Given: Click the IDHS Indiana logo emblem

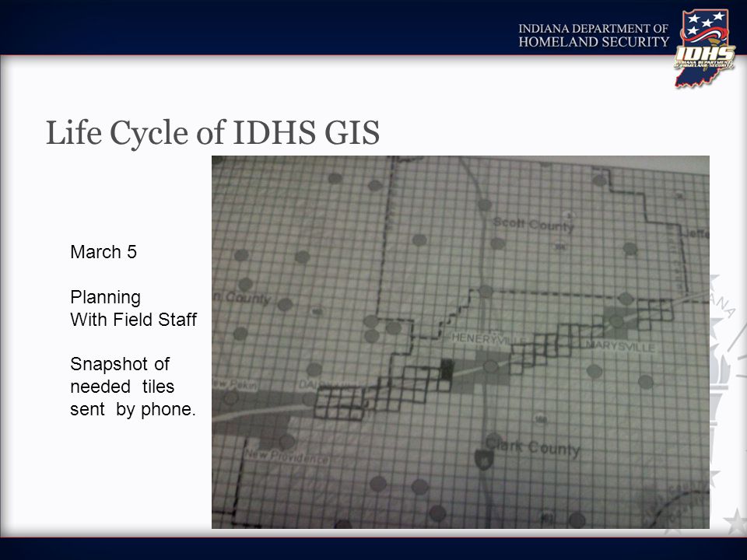Looking at the screenshot, I should click(x=705, y=48).
